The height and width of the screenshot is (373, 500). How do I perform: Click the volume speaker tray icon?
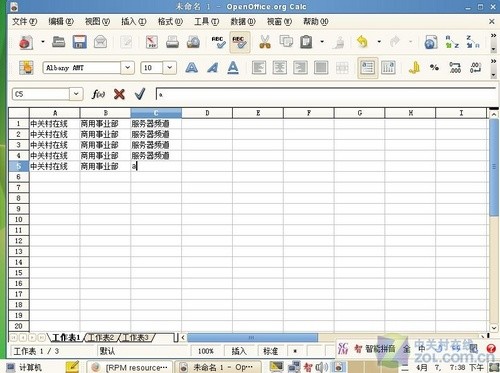pyautogui.click(x=321, y=367)
